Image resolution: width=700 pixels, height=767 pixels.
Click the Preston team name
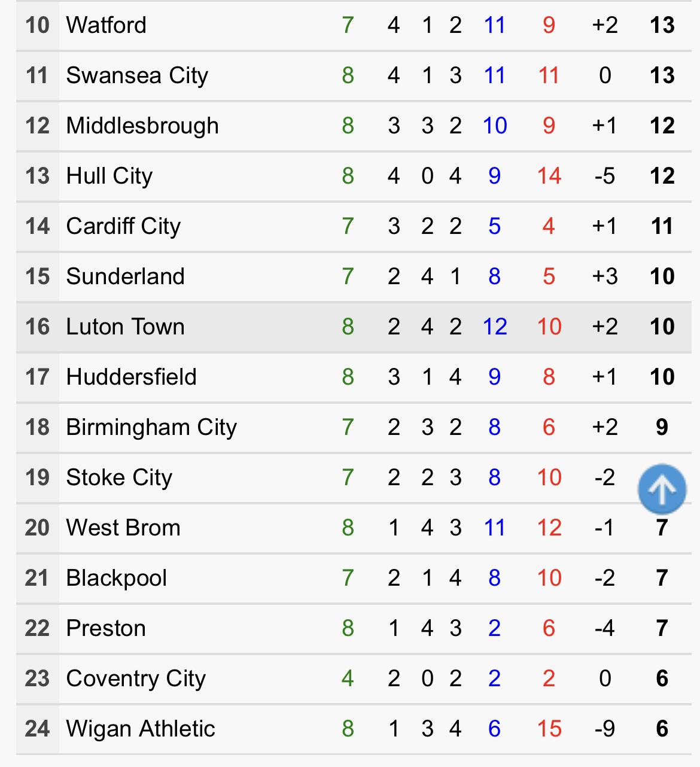point(106,628)
